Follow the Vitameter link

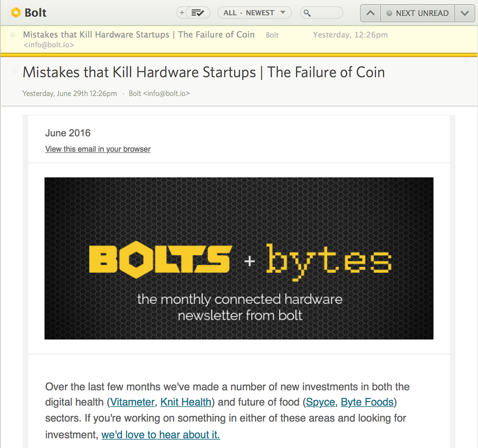(x=132, y=402)
